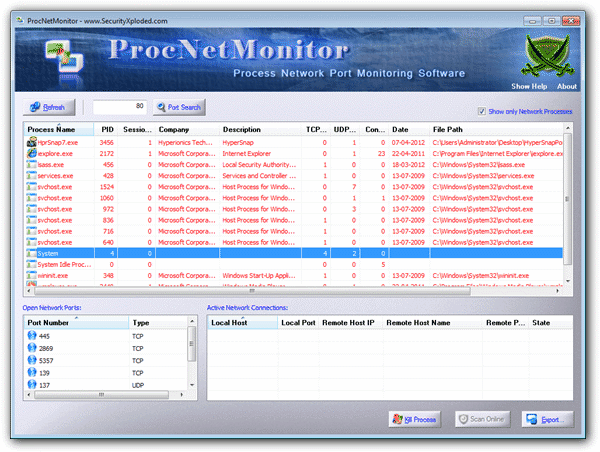This screenshot has height=452, width=600.
Task: Click the Refresh button
Action: pyautogui.click(x=49, y=107)
